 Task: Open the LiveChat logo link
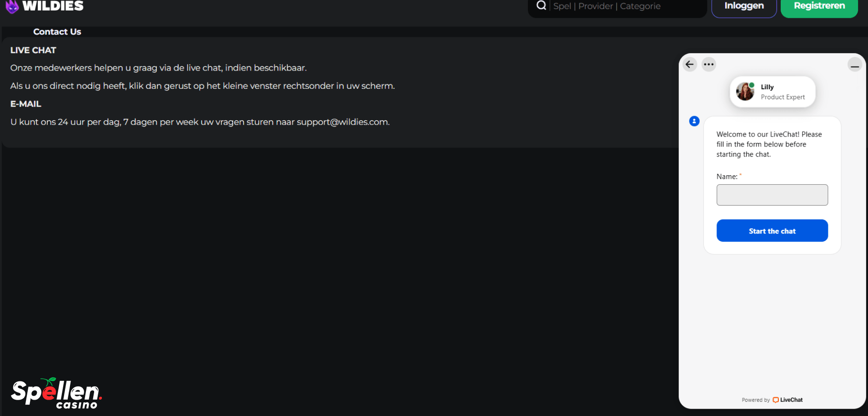coord(788,400)
